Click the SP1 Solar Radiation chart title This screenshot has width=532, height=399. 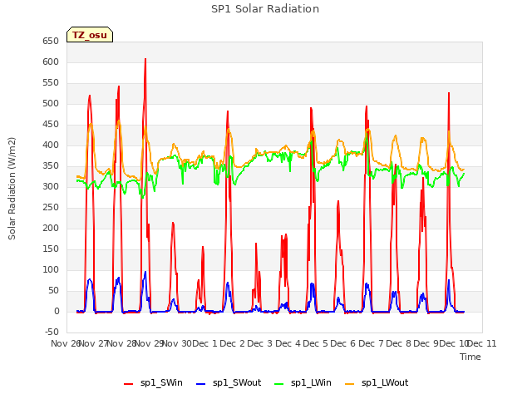coord(265,9)
